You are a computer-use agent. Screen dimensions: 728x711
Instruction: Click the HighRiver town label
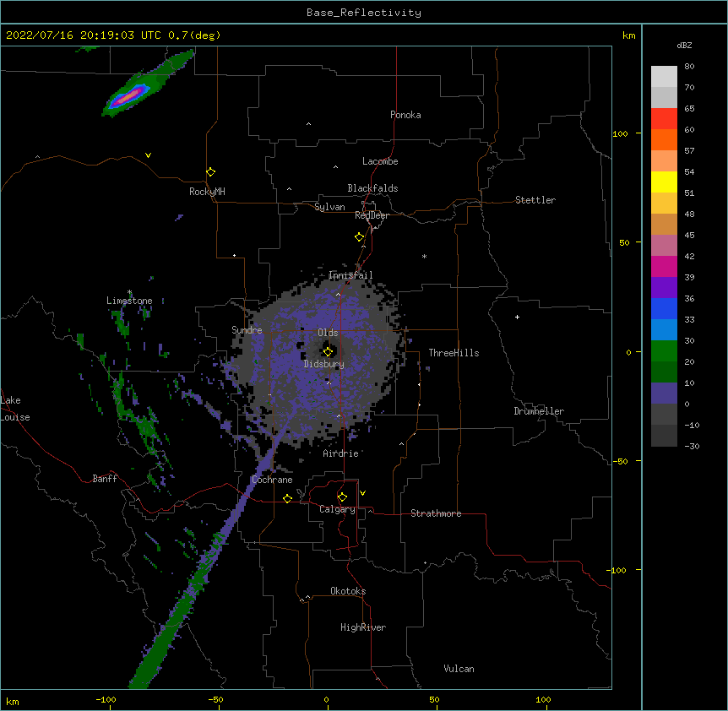363,627
